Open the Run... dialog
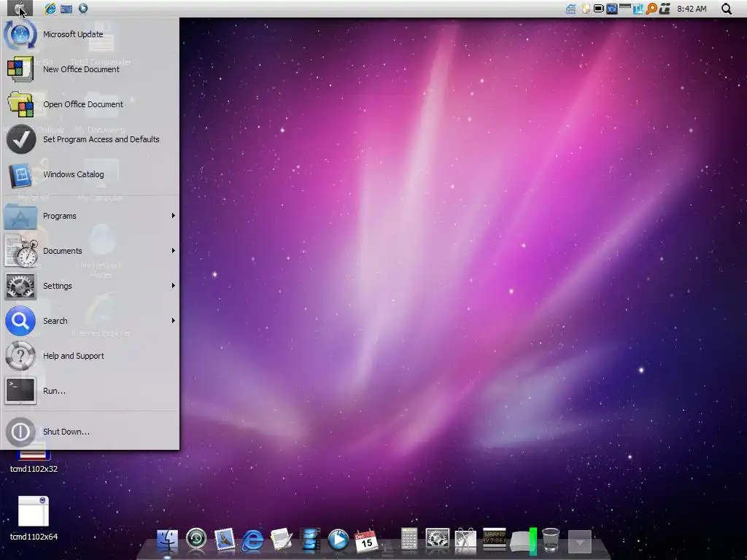The image size is (747, 560). click(90, 391)
